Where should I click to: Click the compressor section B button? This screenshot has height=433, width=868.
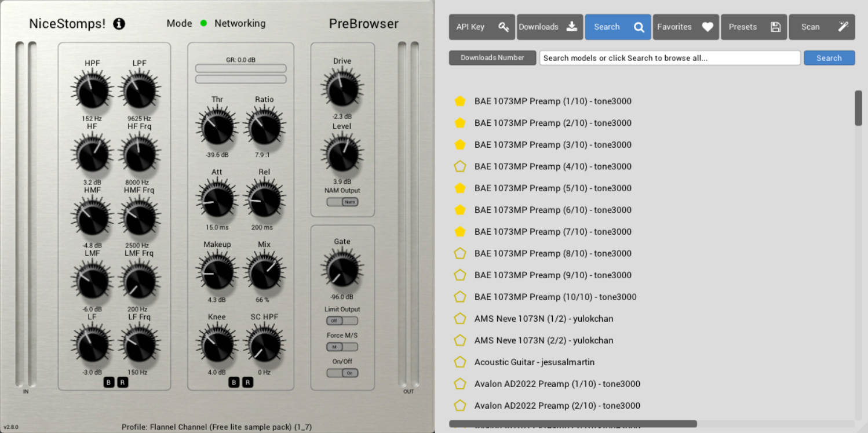point(234,382)
